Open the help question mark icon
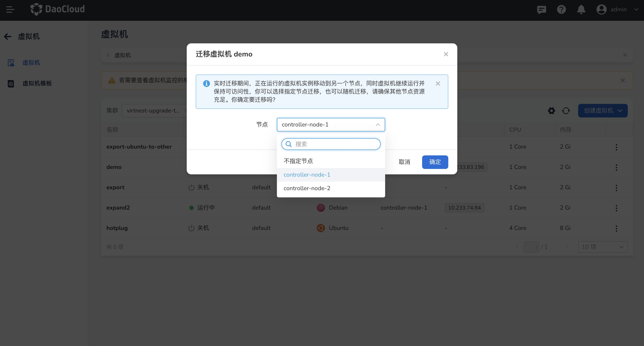This screenshot has height=346, width=644. click(x=561, y=9)
